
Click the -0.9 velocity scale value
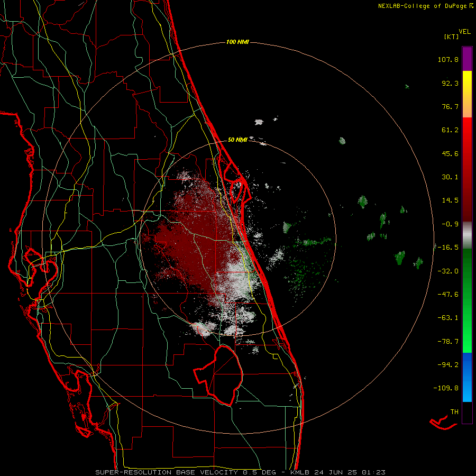click(x=450, y=224)
